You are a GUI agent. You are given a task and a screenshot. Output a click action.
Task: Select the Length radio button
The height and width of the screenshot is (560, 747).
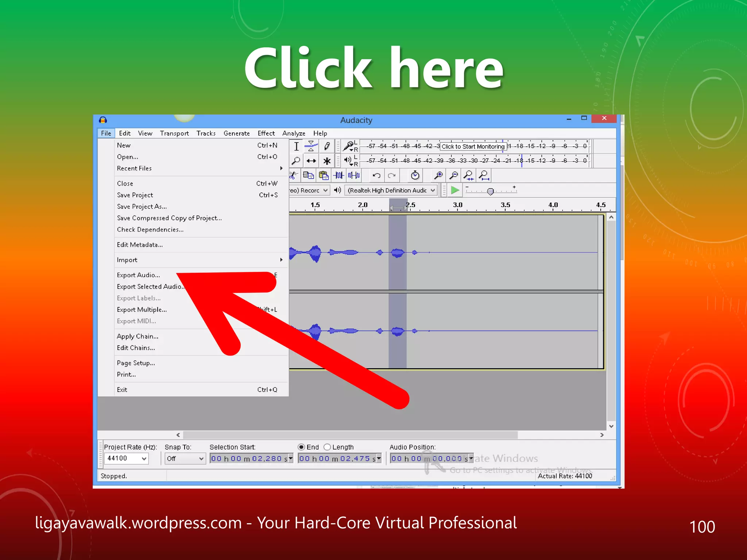[x=327, y=447]
